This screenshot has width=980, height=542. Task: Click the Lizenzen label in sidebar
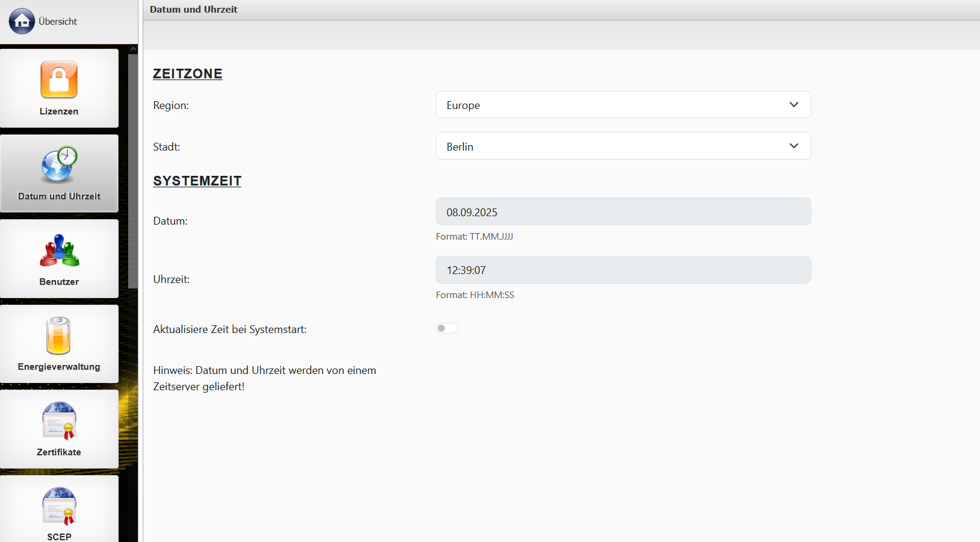click(59, 111)
